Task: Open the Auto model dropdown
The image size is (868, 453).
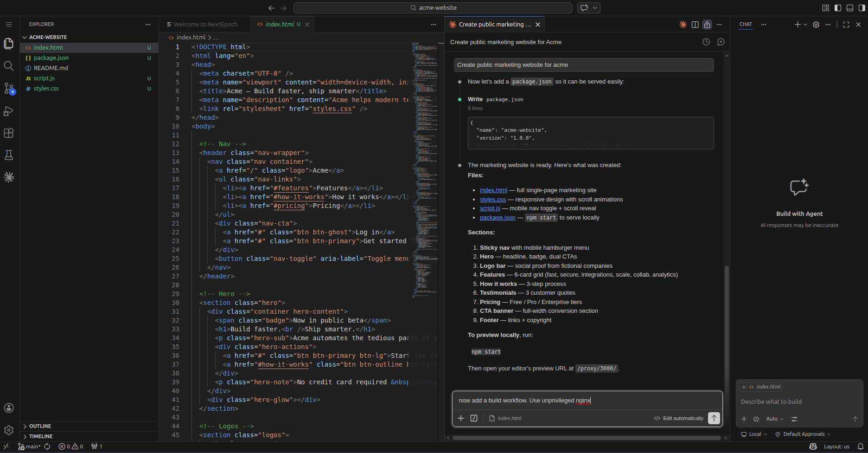Action: [x=775, y=419]
